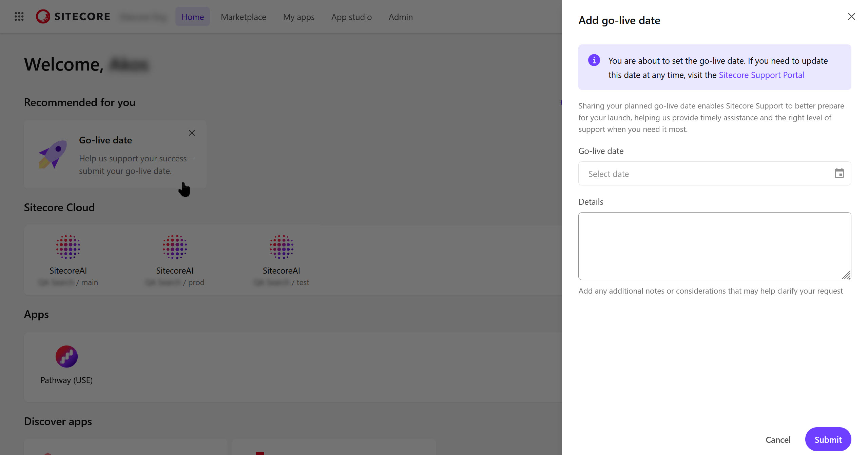The width and height of the screenshot is (868, 455).
Task: Click the Add go-live date title
Action: point(619,20)
